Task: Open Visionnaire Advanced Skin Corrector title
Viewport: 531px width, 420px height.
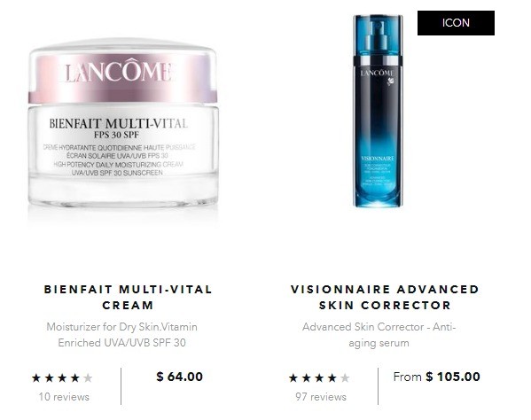Action: click(385, 297)
